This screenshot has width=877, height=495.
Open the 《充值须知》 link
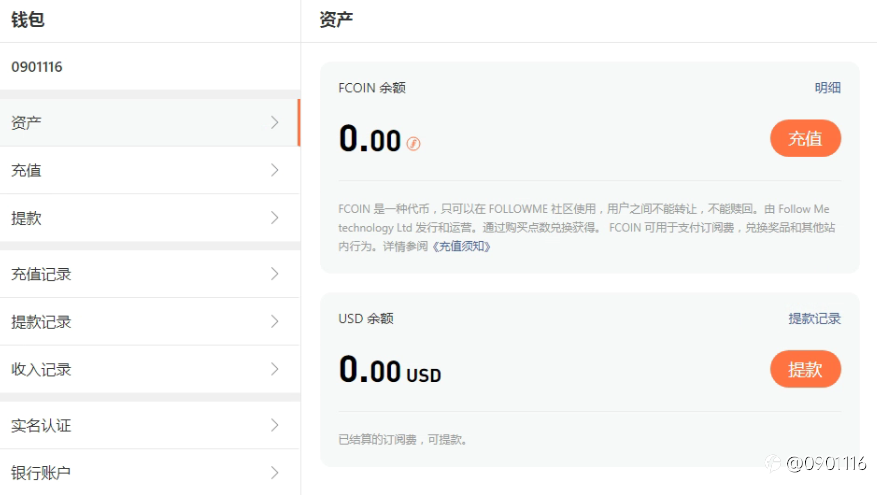(x=462, y=247)
